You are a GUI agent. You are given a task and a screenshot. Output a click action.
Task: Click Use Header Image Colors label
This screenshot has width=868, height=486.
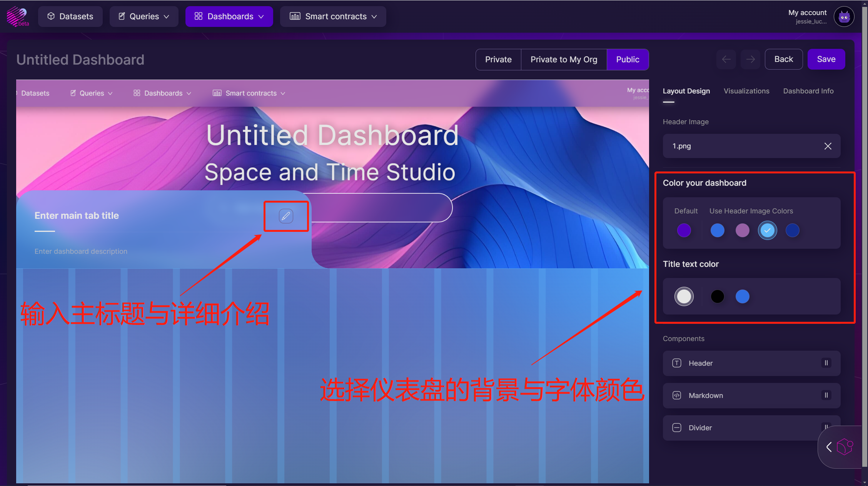[751, 211]
